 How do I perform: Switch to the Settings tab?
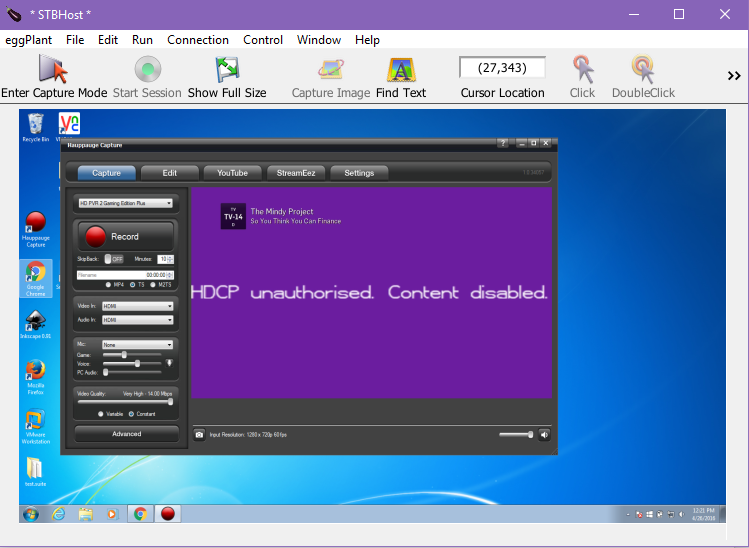(359, 173)
